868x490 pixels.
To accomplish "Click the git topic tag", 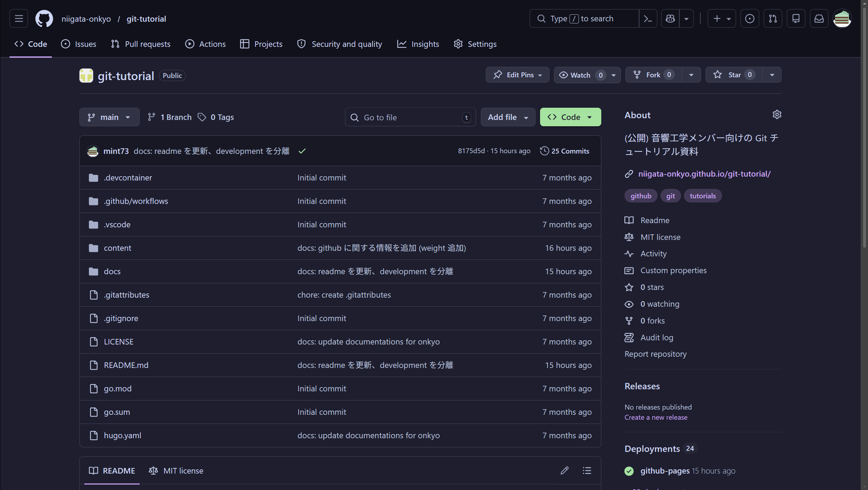I will (x=670, y=196).
